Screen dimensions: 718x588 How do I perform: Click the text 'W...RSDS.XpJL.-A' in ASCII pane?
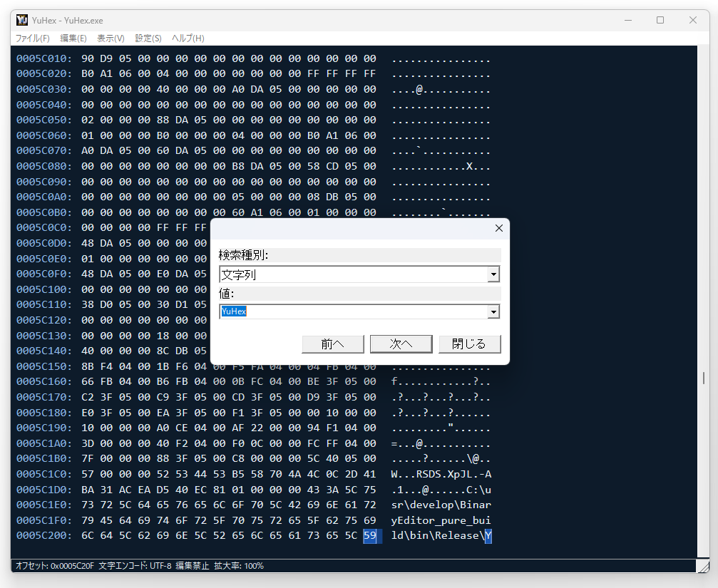tap(441, 475)
